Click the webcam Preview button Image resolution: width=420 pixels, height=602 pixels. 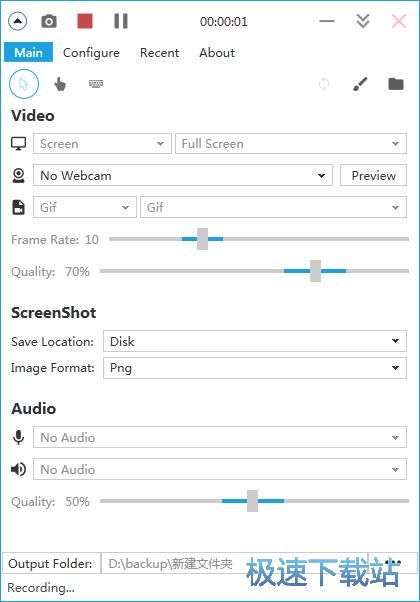(374, 175)
